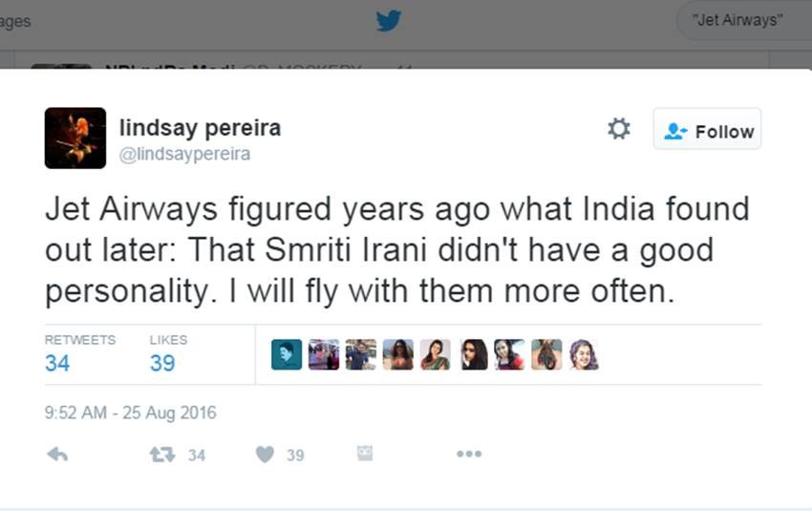The height and width of the screenshot is (511, 812).
Task: Click the 9:52 AM - 25 Aug 2016 timestamp
Action: (x=131, y=414)
